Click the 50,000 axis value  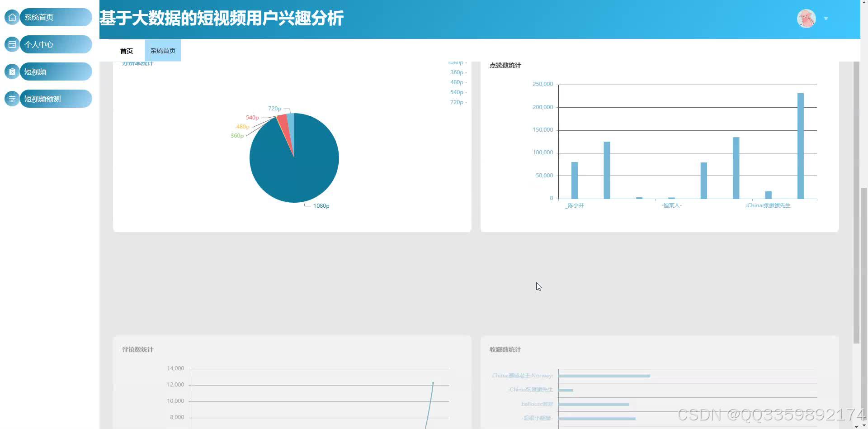tap(544, 176)
